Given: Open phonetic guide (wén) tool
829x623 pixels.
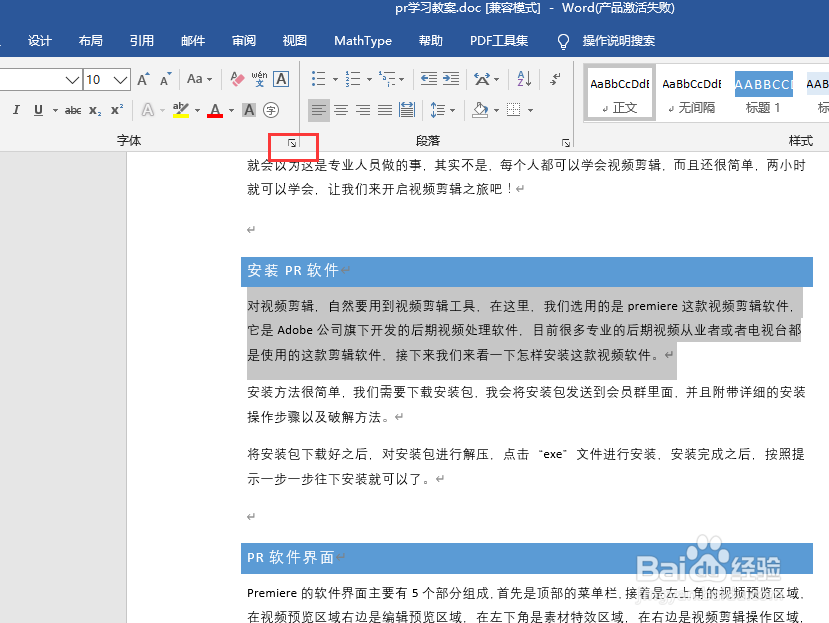Looking at the screenshot, I should [259, 79].
